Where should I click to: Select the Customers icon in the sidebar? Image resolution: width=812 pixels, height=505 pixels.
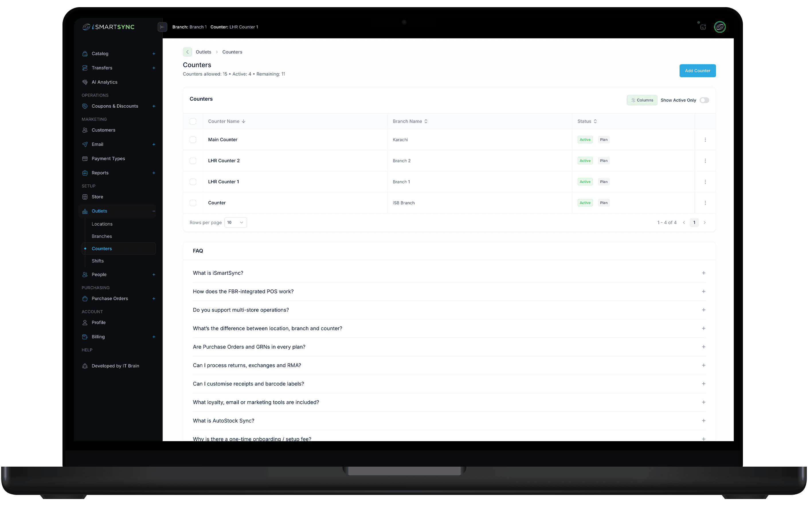[x=85, y=130]
